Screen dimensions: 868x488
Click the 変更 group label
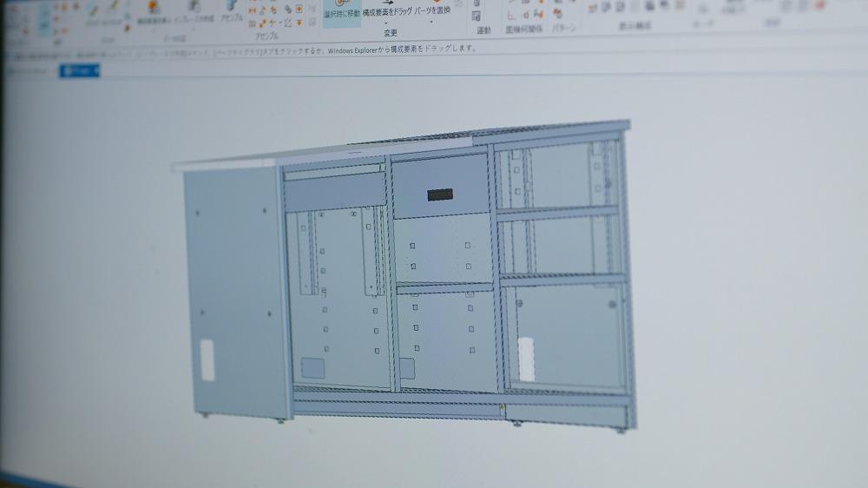pos(391,33)
